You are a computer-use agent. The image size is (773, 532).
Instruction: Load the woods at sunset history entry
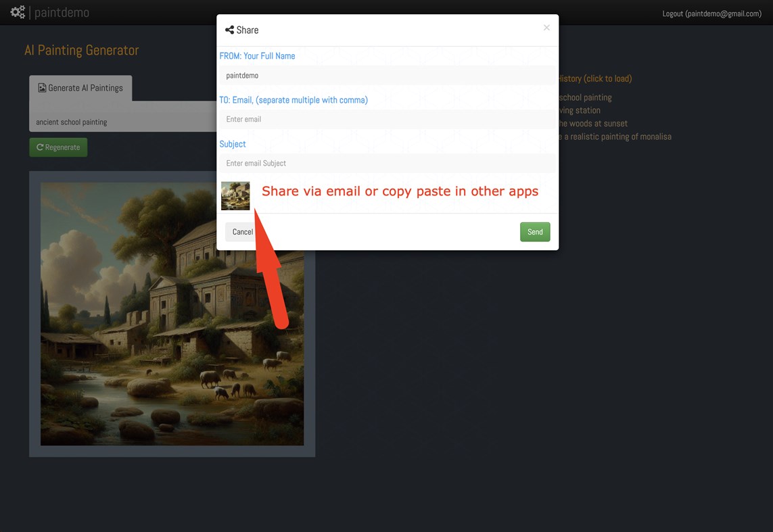[x=592, y=123]
